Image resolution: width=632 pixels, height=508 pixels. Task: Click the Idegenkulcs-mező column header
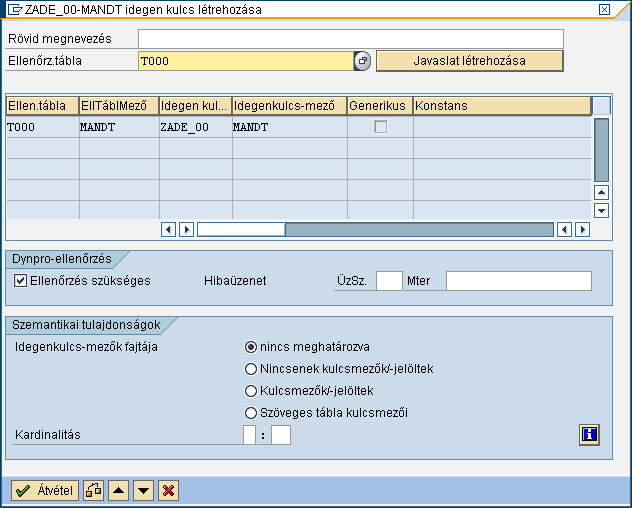[289, 106]
